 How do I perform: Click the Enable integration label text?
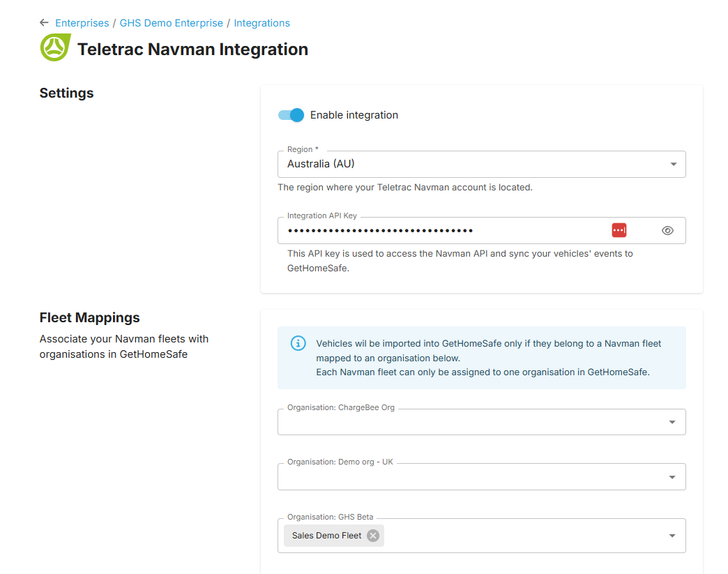coord(354,115)
